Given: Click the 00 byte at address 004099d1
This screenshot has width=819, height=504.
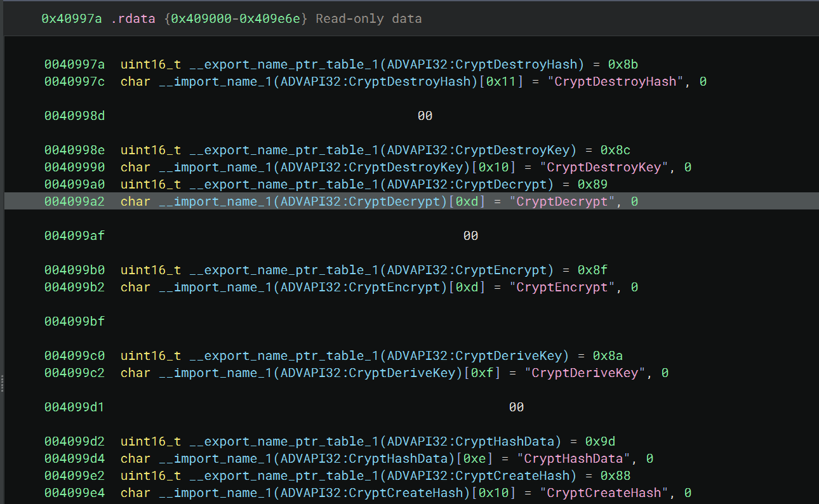Looking at the screenshot, I should pyautogui.click(x=516, y=407).
